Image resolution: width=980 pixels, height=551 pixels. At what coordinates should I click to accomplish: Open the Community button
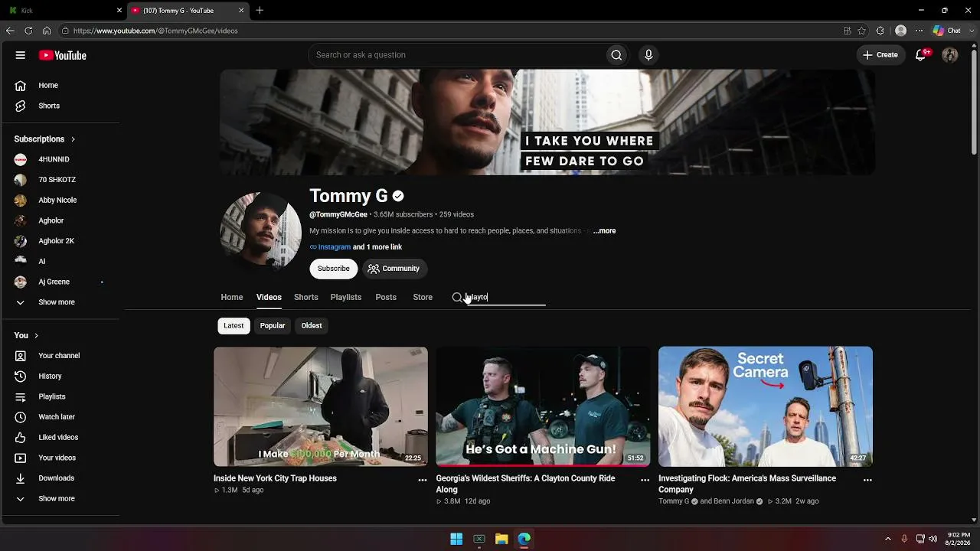pos(394,269)
